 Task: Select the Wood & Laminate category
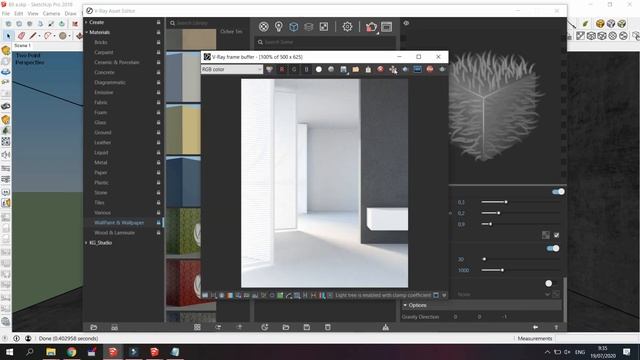pos(114,233)
